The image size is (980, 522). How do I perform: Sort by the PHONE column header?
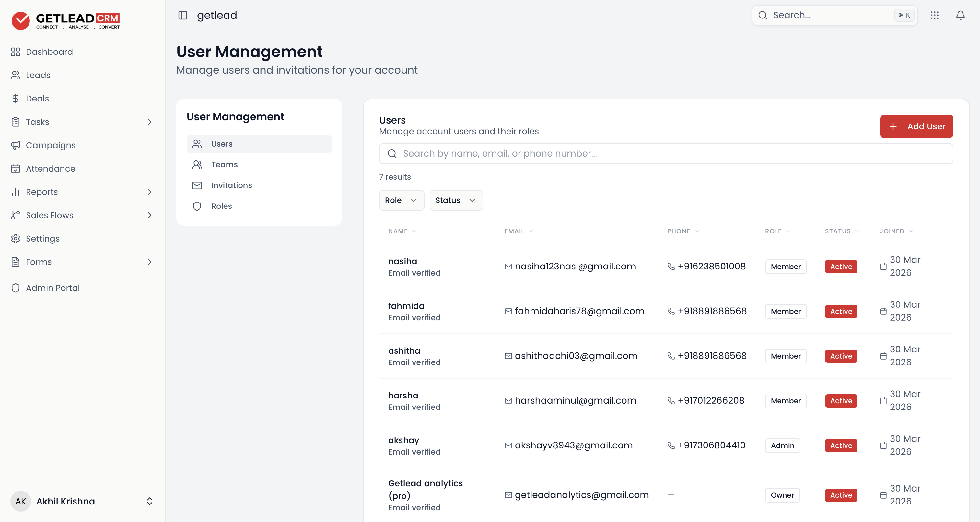683,231
